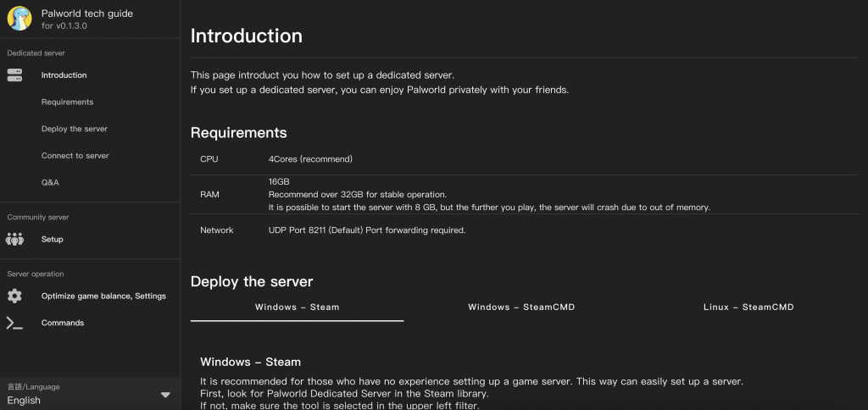Viewport: 868px width, 410px height.
Task: Open Deploy the server sidebar link
Action: 75,129
